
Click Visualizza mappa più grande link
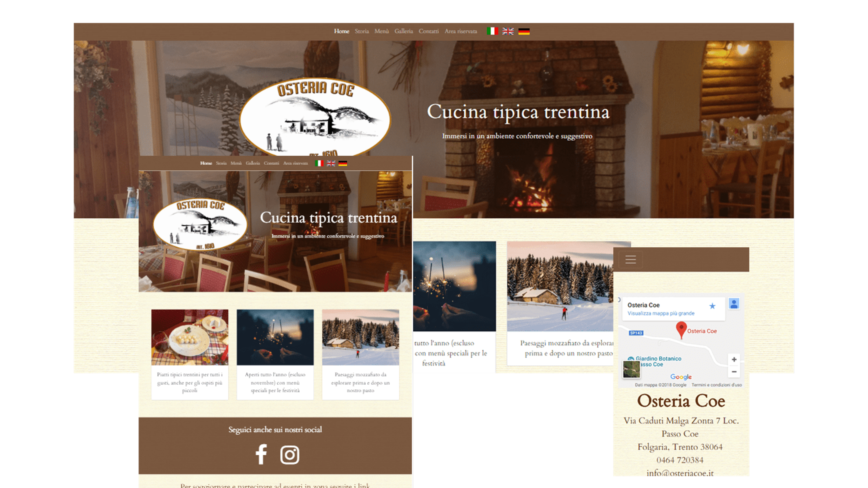click(x=661, y=314)
